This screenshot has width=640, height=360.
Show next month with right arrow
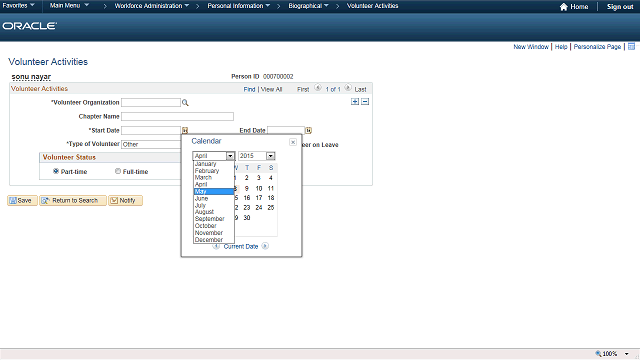click(265, 246)
